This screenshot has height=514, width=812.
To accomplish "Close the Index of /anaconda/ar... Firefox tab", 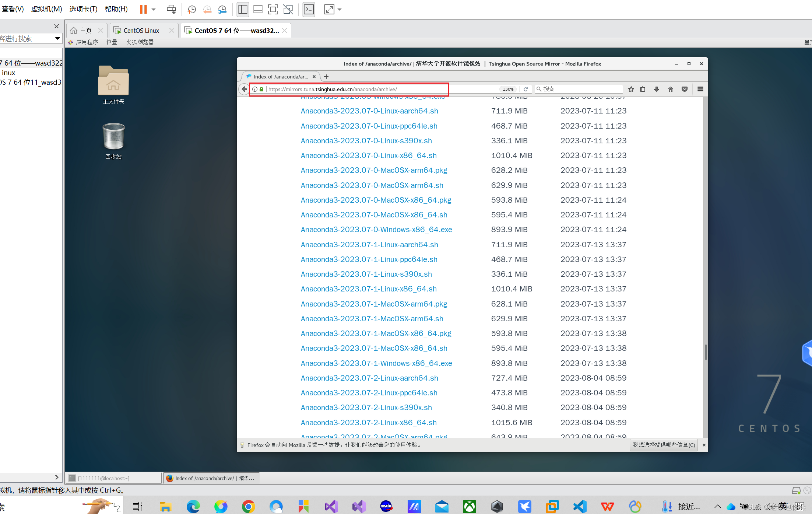I will (x=314, y=77).
